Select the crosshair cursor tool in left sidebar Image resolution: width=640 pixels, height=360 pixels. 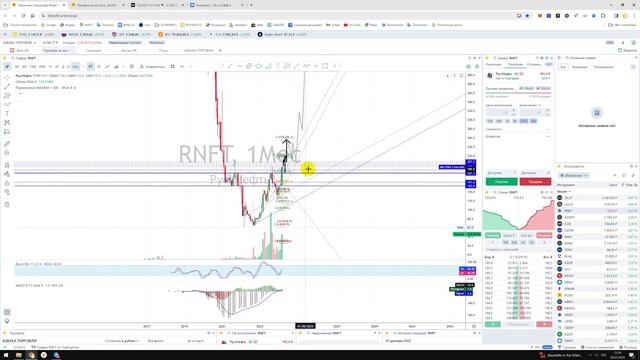[7, 77]
